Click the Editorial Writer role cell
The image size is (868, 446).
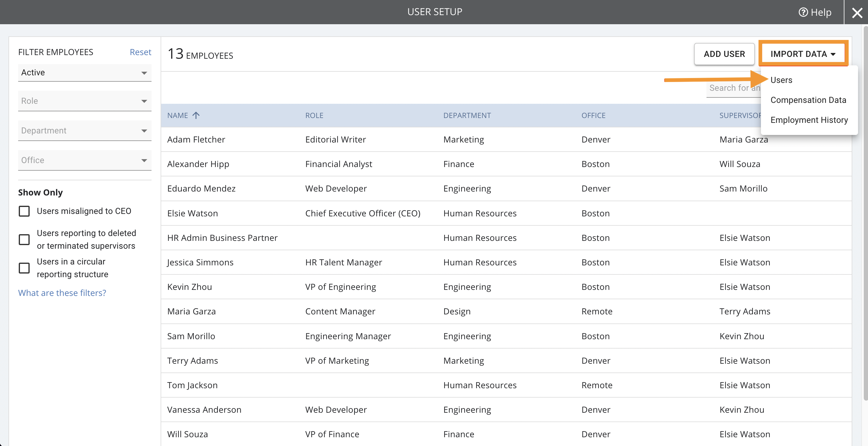click(x=335, y=139)
